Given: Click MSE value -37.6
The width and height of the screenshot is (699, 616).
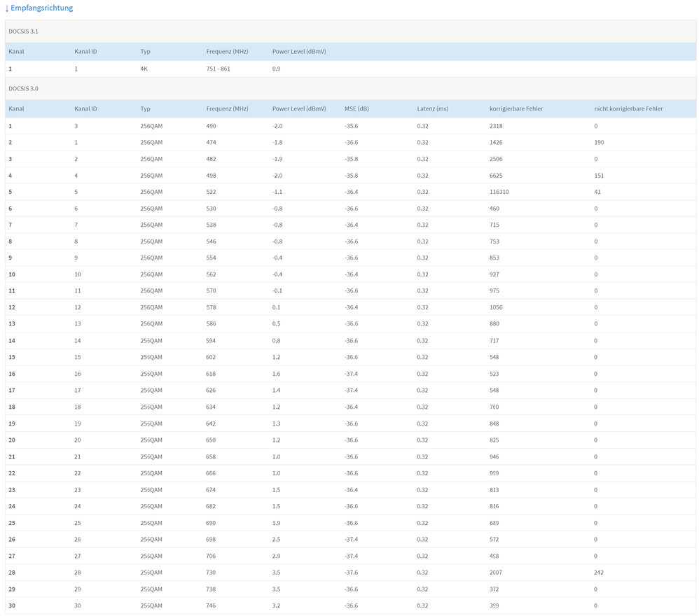Looking at the screenshot, I should coord(352,573).
